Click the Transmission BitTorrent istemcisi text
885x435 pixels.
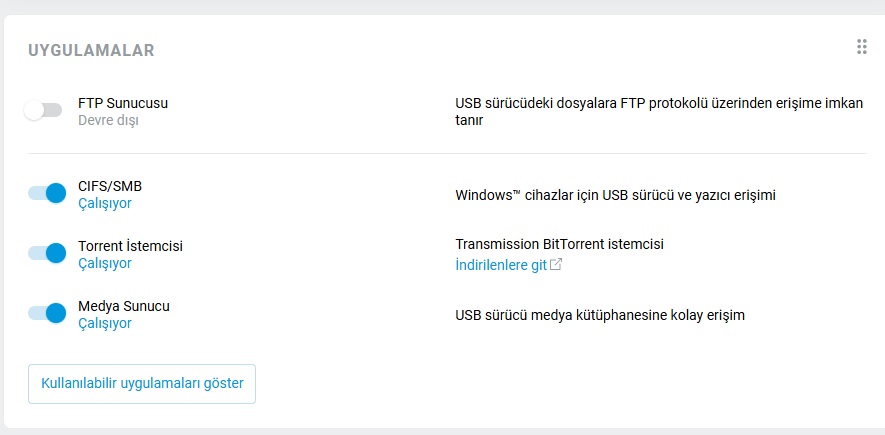(559, 244)
